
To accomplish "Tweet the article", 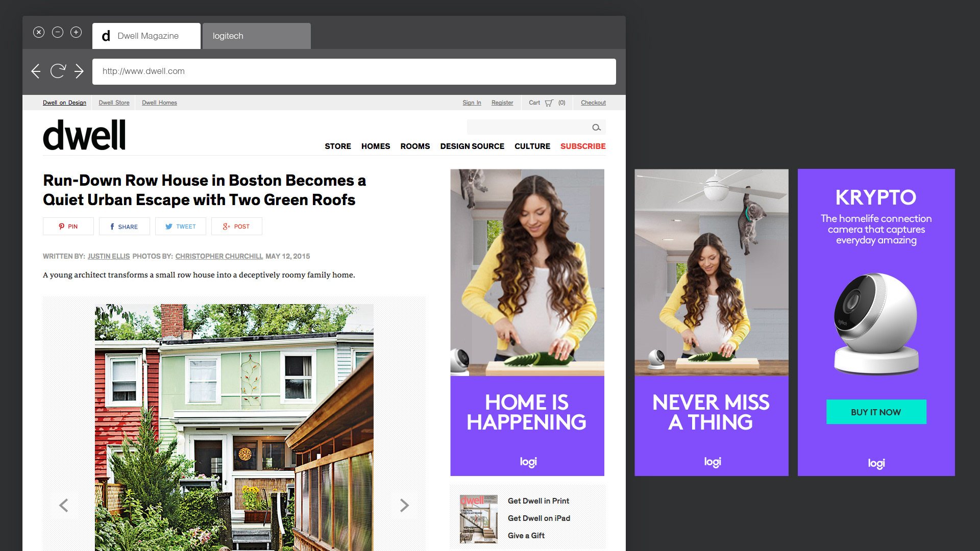I will (181, 227).
